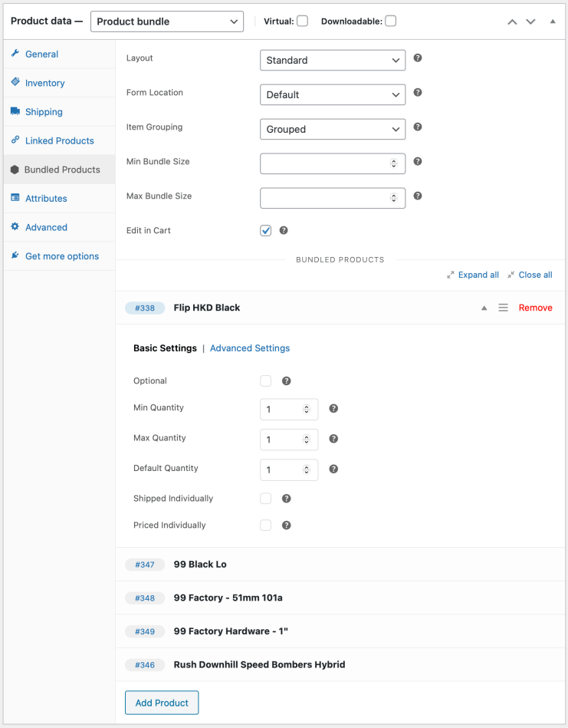Screen dimensions: 568x728
Task: Click the help icon next to Shipped Individually
Action: coord(286,499)
